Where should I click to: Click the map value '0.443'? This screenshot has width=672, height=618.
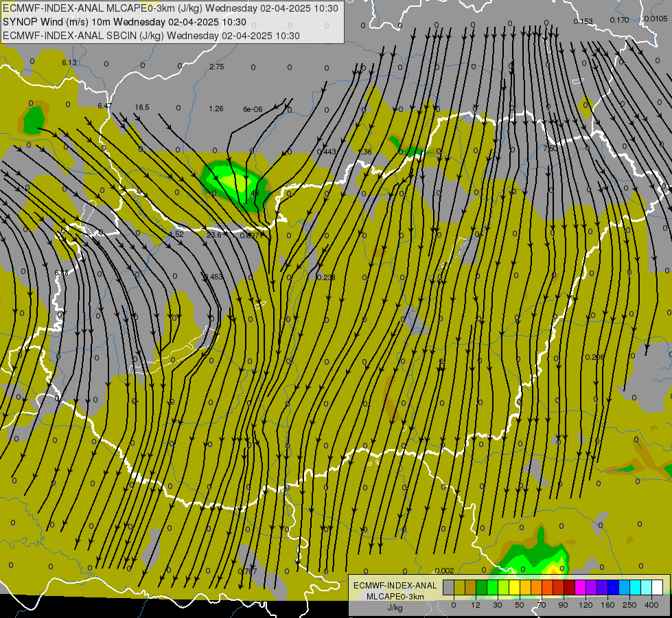(327, 152)
